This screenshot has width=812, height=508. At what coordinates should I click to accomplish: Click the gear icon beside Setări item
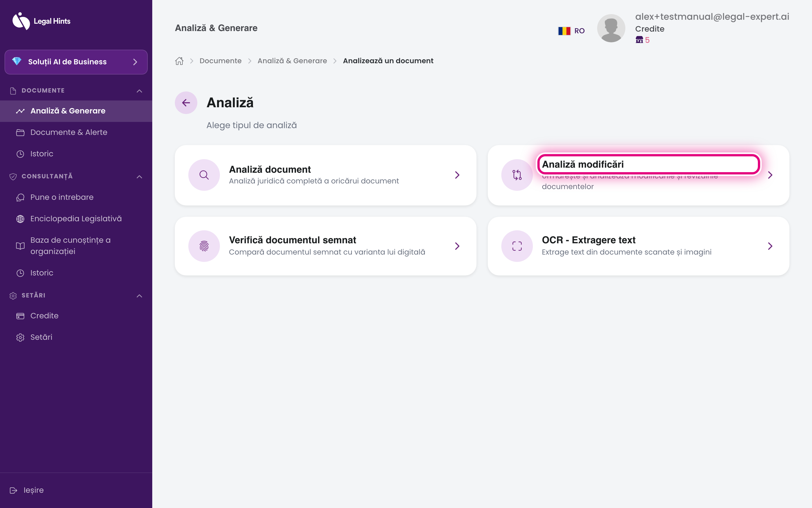click(x=20, y=337)
